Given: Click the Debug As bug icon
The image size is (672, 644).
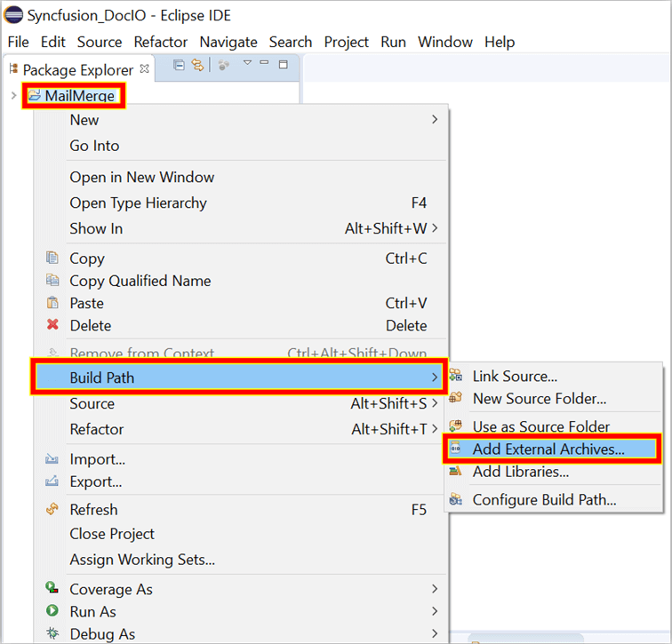Looking at the screenshot, I should point(52,633).
